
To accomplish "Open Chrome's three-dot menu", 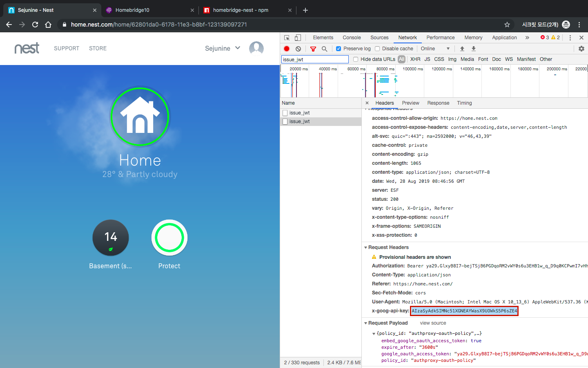I will click(x=579, y=25).
